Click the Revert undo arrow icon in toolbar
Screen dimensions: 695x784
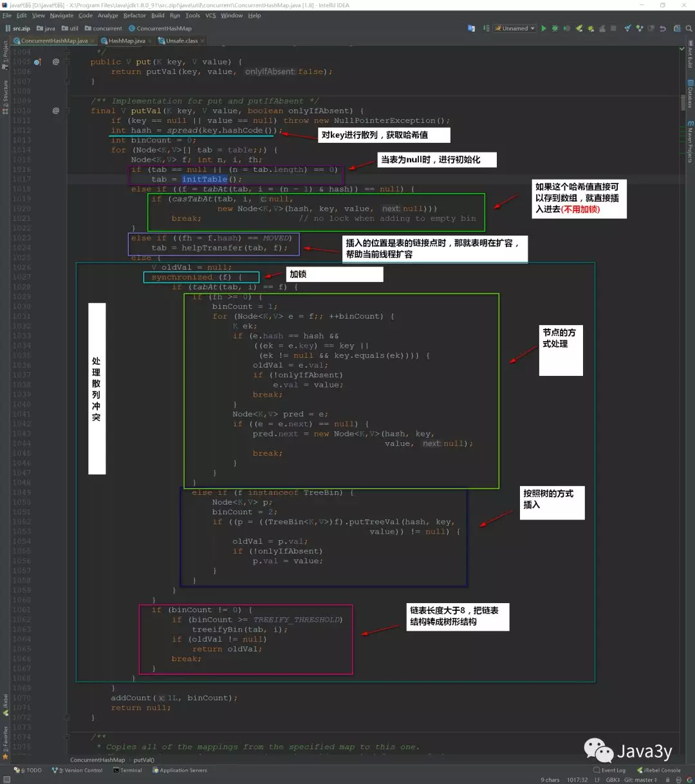pos(663,28)
